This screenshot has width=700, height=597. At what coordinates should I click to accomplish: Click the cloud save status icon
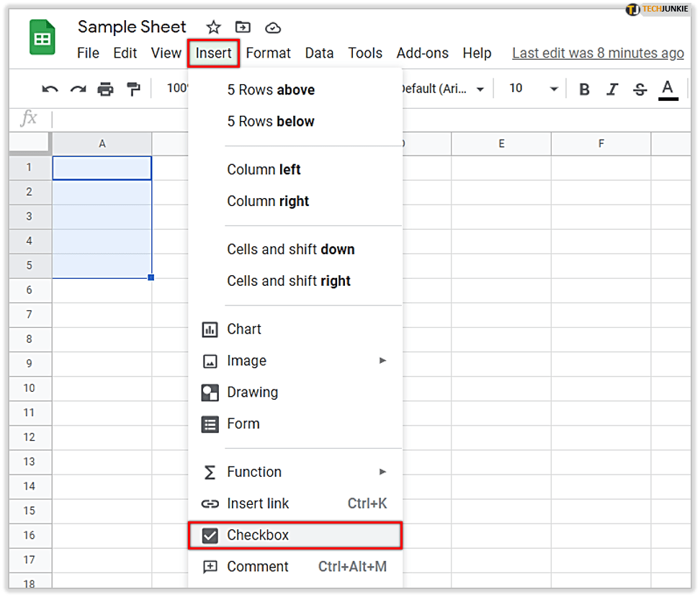pyautogui.click(x=273, y=27)
